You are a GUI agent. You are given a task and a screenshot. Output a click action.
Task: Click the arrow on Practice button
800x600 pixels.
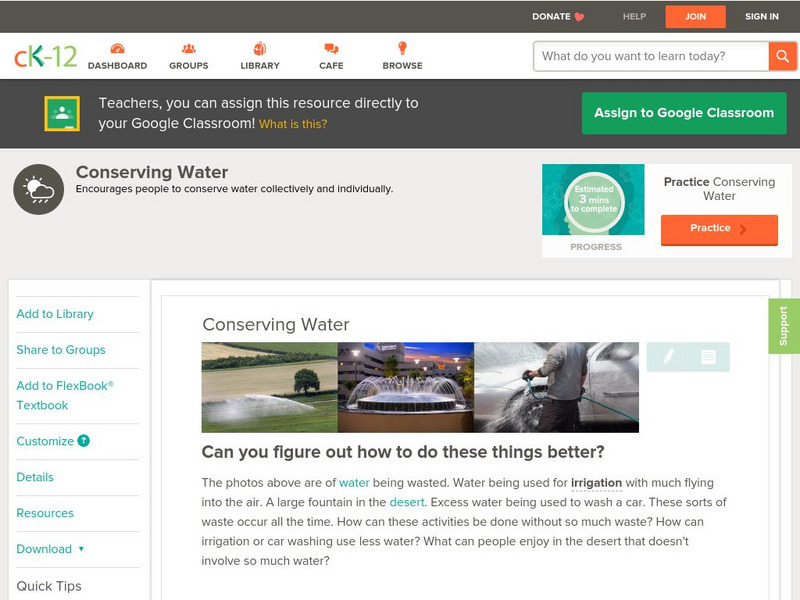point(743,229)
